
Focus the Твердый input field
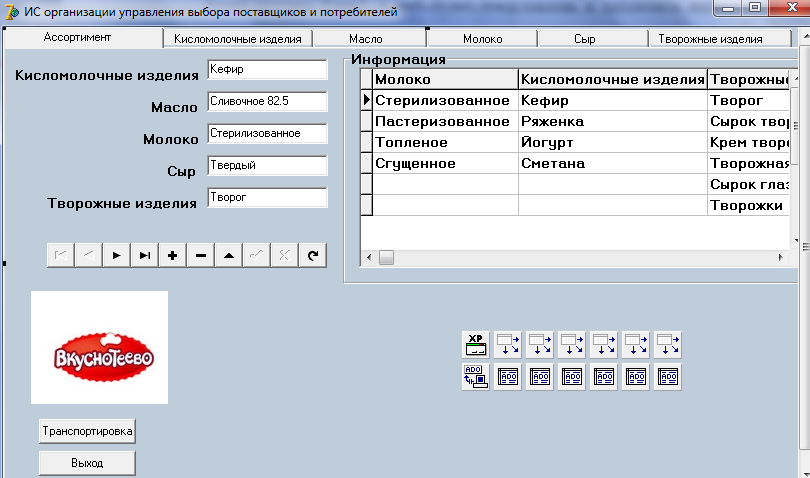click(x=268, y=165)
